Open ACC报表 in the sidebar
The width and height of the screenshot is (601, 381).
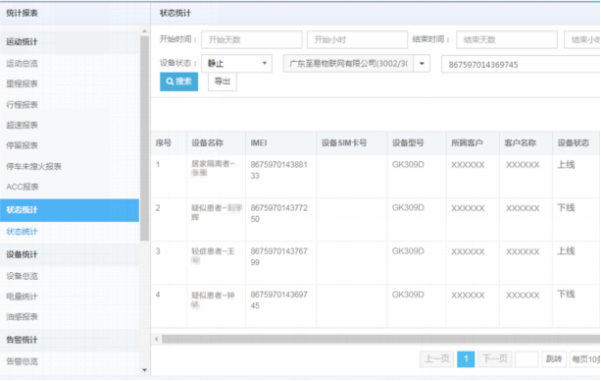click(22, 187)
